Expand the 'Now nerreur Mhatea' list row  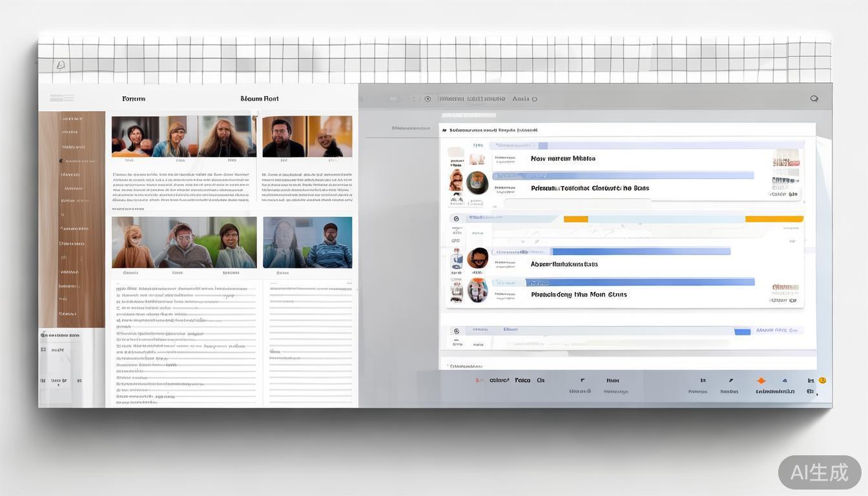click(563, 158)
